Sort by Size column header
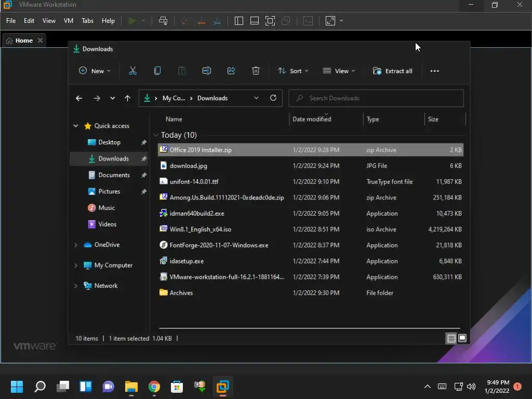The image size is (532, 399). (x=433, y=119)
